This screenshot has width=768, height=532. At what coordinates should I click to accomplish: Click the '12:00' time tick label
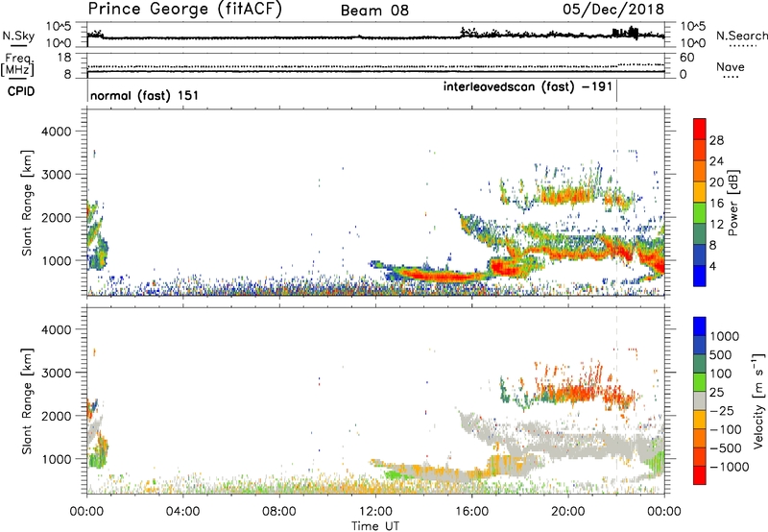[375, 512]
